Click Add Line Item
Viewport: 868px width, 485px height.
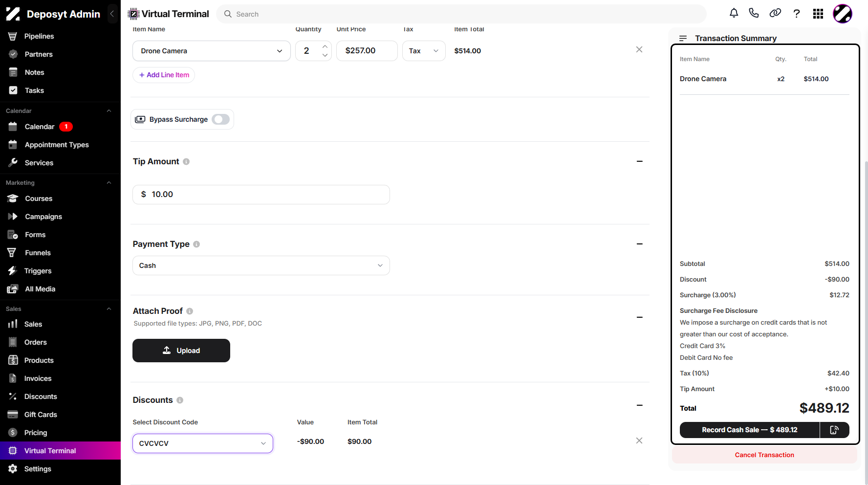click(x=164, y=75)
